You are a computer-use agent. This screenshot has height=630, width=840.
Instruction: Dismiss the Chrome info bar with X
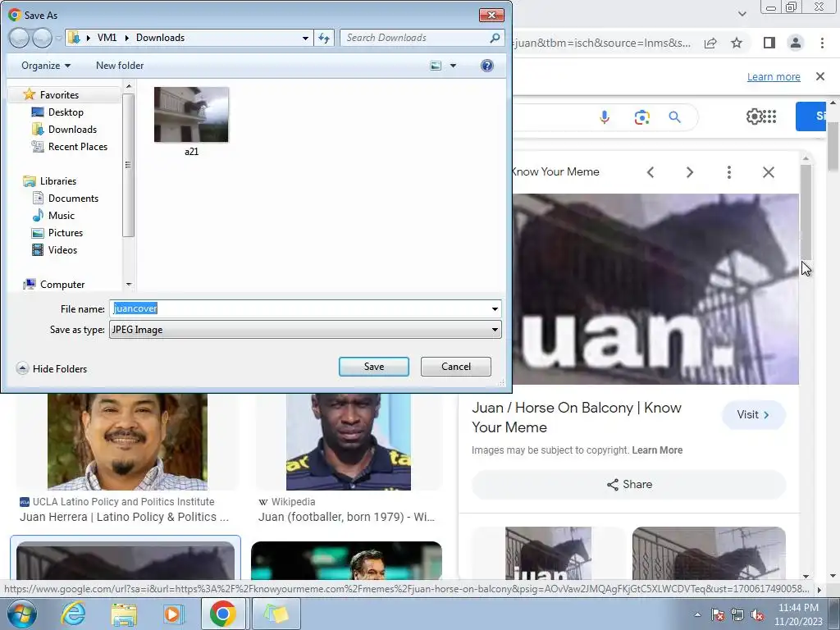820,76
